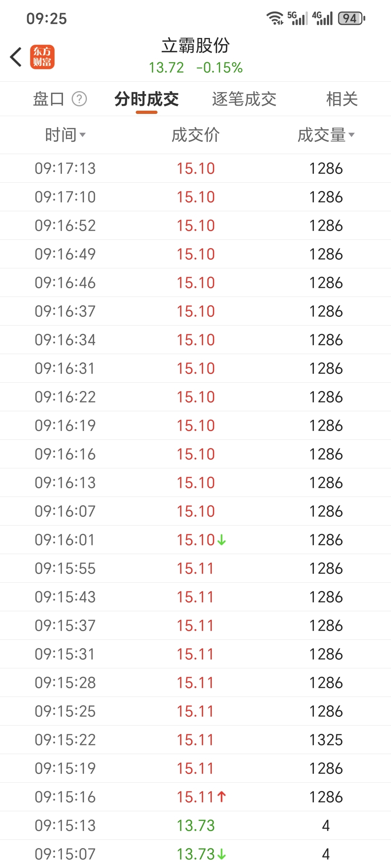Tap the back arrow icon

pos(16,57)
